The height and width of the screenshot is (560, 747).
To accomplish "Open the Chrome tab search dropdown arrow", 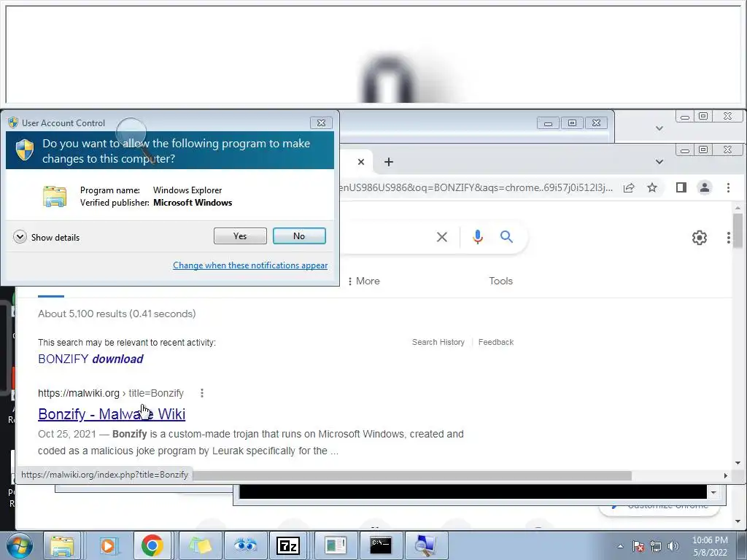I will (x=659, y=162).
